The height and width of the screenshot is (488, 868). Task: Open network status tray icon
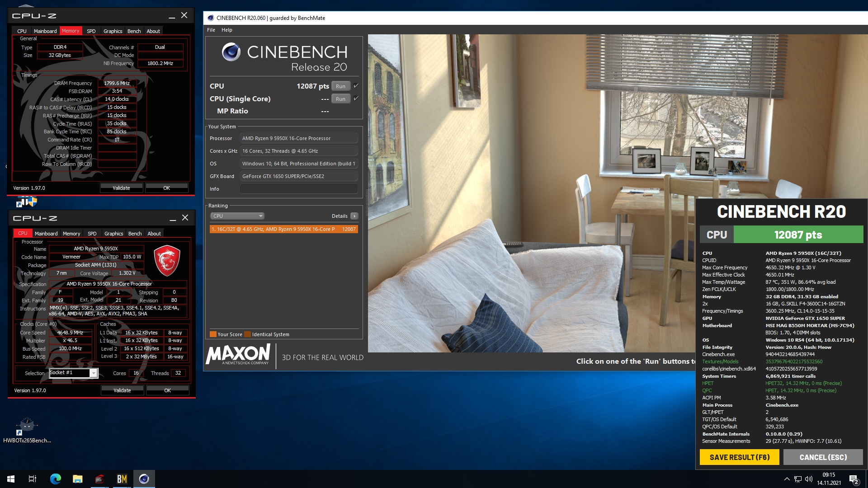[798, 479]
